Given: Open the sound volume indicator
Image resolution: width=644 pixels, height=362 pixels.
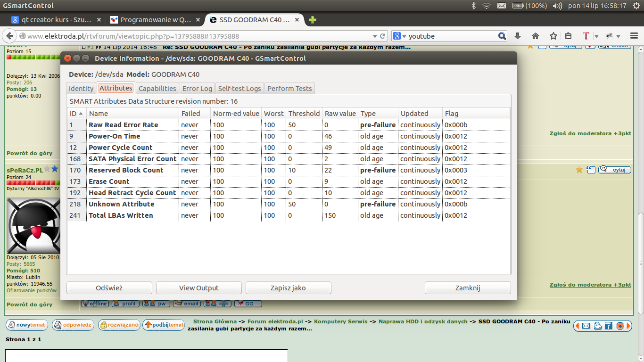Looking at the screenshot, I should 557,6.
